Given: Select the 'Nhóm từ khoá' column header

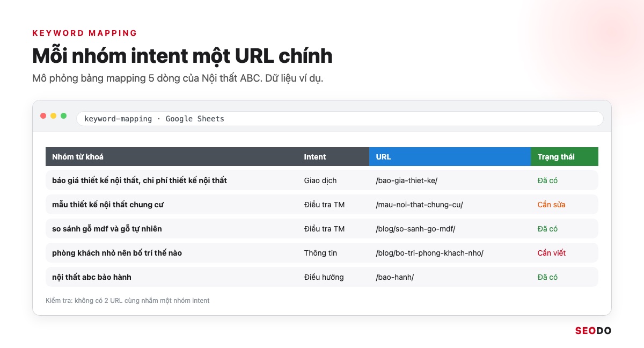Looking at the screenshot, I should pyautogui.click(x=172, y=157).
